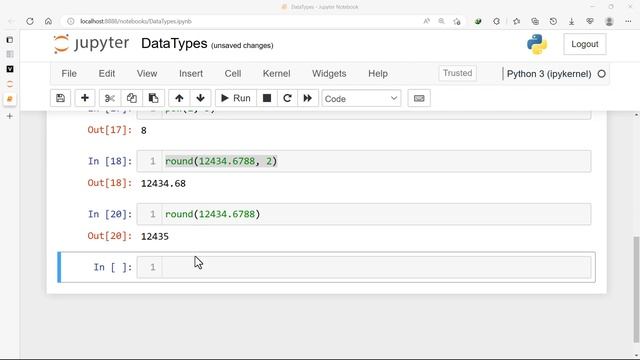Open the cell type dropdown showing Code

point(361,99)
